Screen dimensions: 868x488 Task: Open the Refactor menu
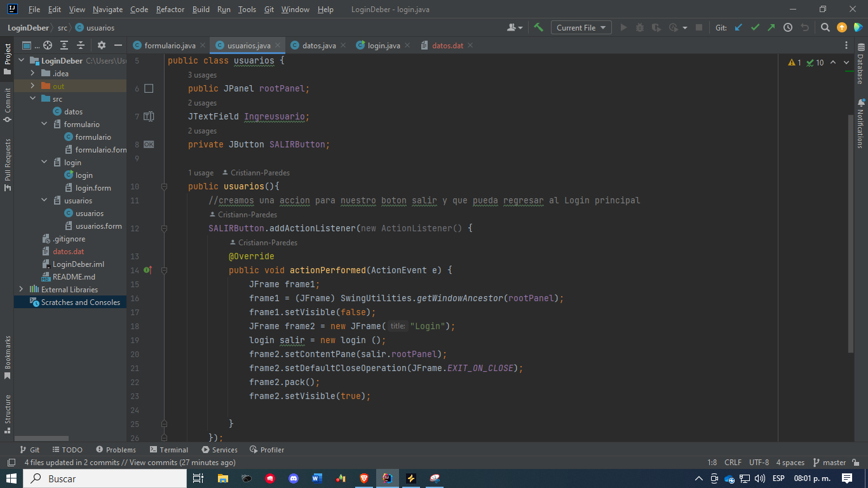pyautogui.click(x=170, y=9)
